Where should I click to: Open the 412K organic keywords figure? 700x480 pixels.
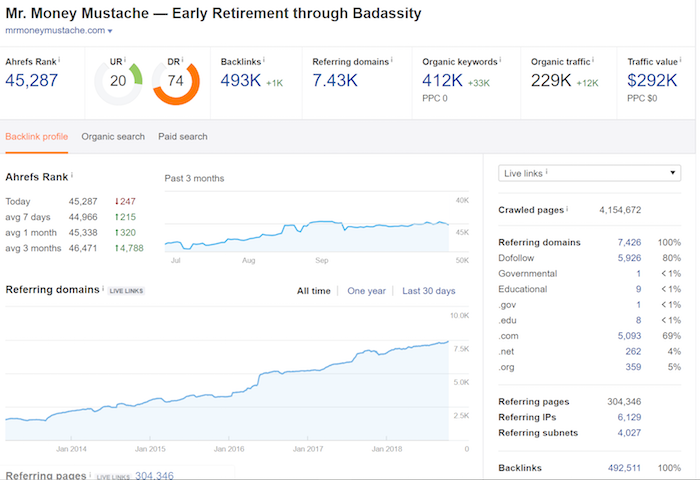[442, 80]
